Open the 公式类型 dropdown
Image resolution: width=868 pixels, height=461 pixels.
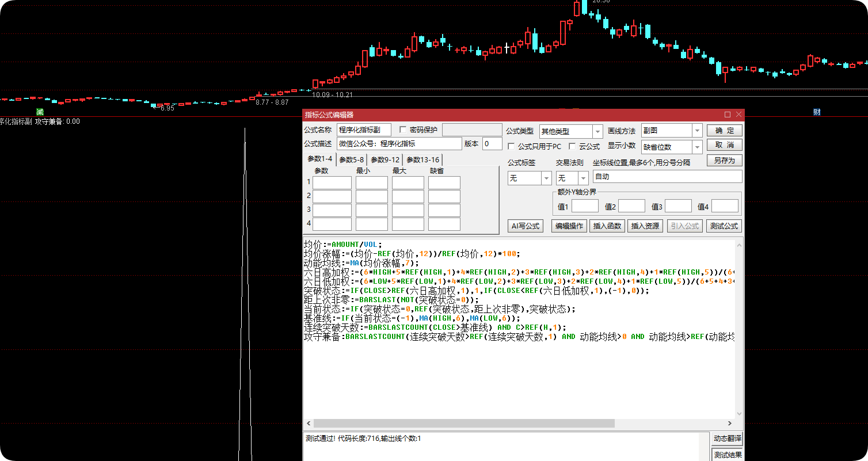click(597, 131)
